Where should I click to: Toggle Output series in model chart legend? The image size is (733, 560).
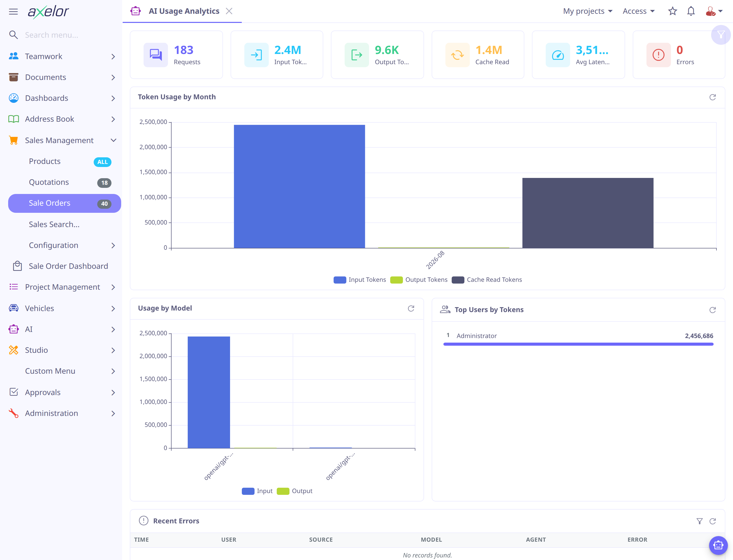pos(294,491)
